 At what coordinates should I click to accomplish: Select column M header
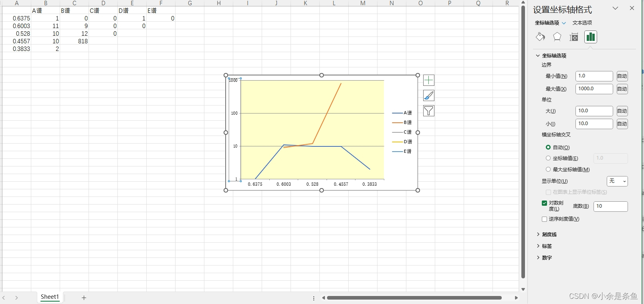pos(363,3)
